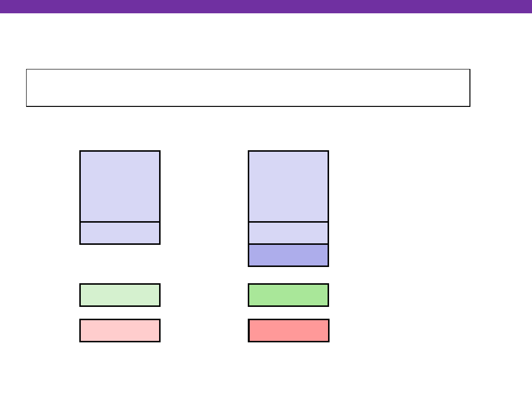The width and height of the screenshot is (532, 399).
Task: Select the middle segment of right stacked column
Action: 288,233
